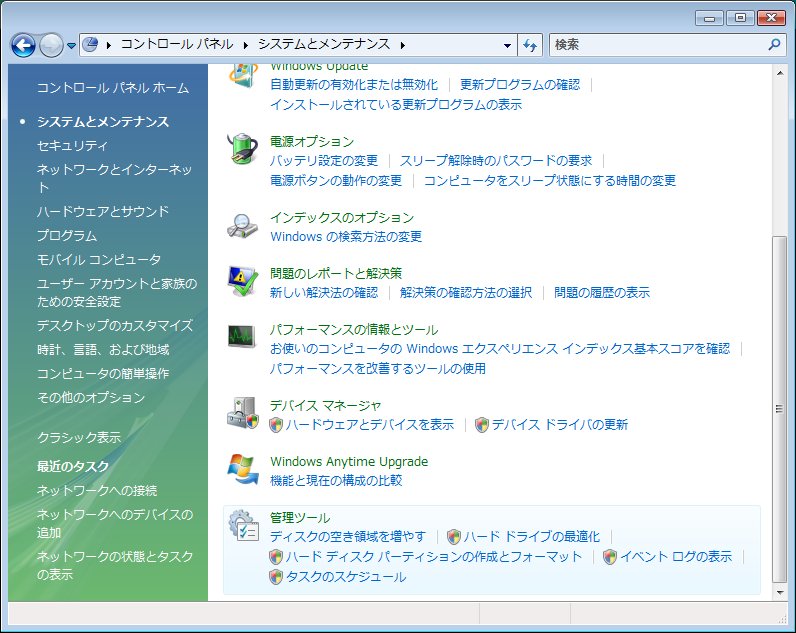
Task: Click the Windows Update icon
Action: [x=243, y=76]
